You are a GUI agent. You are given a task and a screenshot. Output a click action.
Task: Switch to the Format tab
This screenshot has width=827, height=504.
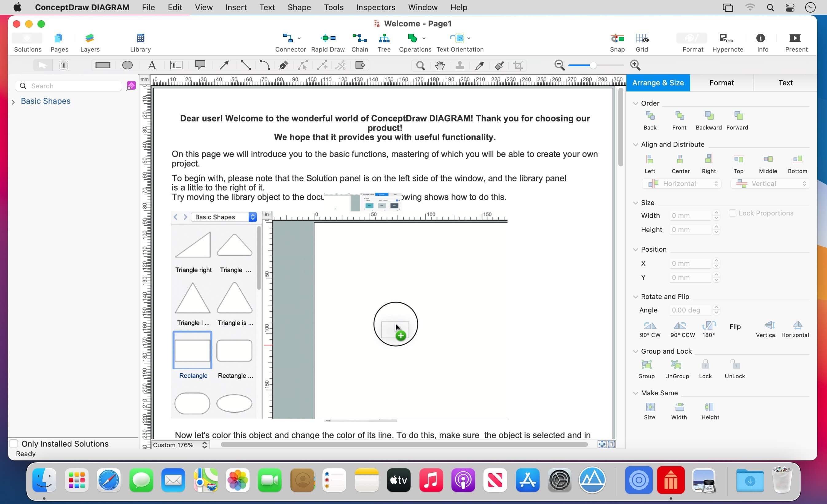tap(721, 83)
